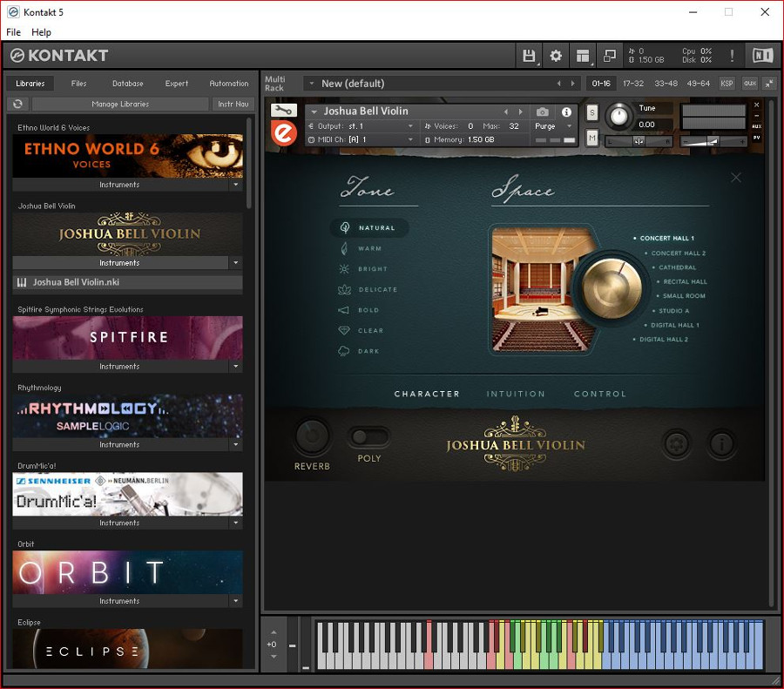The image size is (784, 689).
Task: Select the Bright tone
Action: click(363, 269)
